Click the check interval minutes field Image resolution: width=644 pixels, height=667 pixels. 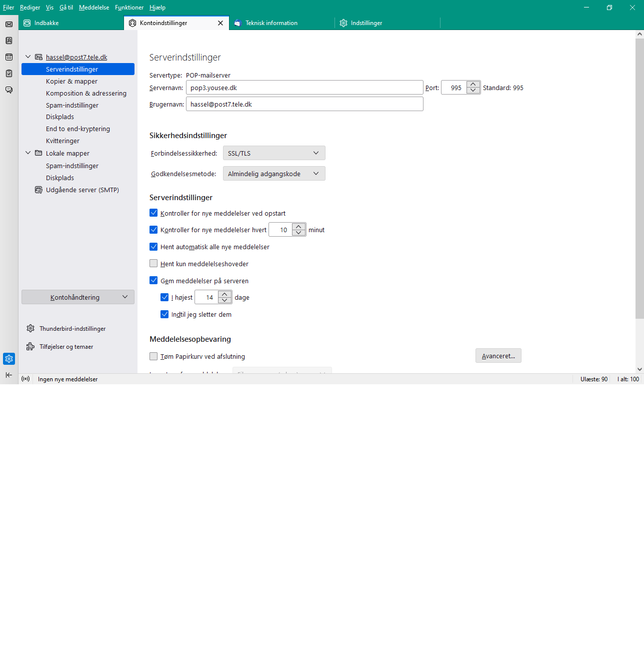(280, 230)
